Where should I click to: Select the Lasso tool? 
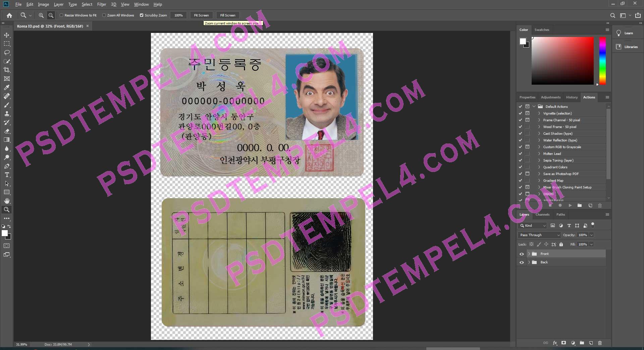7,52
